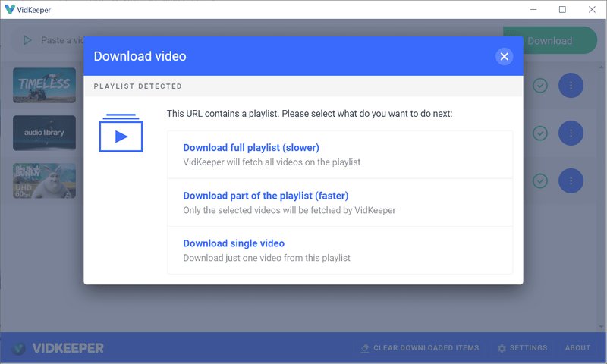Open the audio library video thumbnail

(45, 133)
